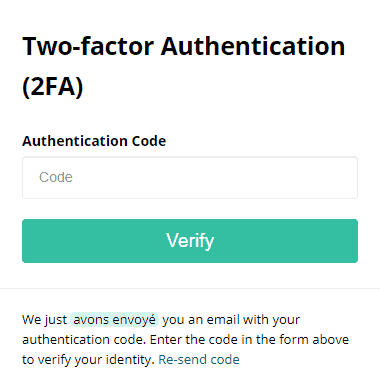
Task: Click the to verify your identity text
Action: (88, 360)
